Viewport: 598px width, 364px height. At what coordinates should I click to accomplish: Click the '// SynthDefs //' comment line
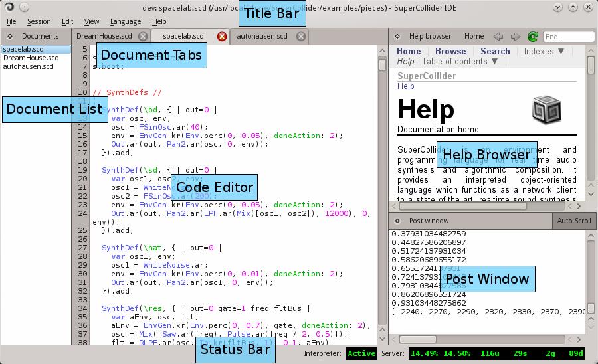[128, 92]
